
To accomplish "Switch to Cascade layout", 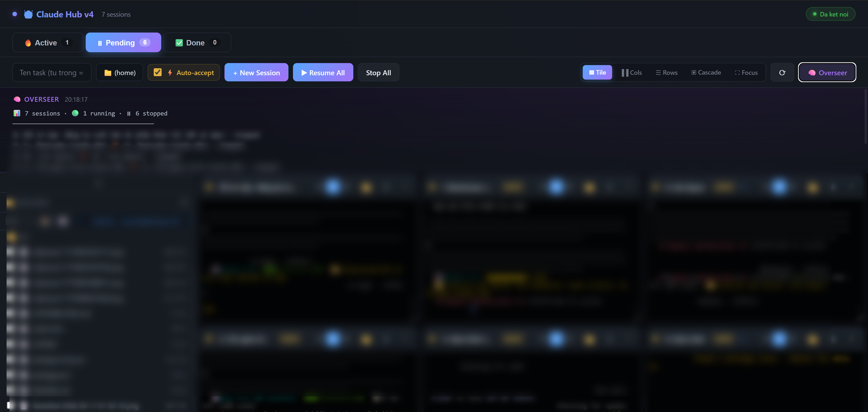I will [706, 72].
